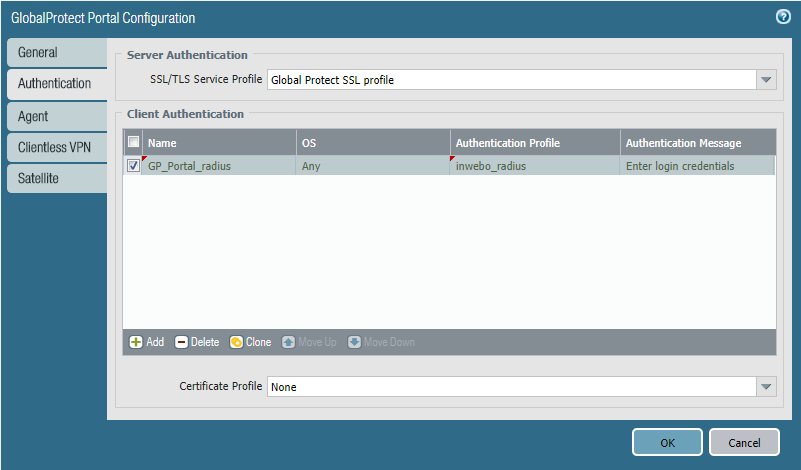Open the Certificate Profile dropdown arrow

click(766, 387)
